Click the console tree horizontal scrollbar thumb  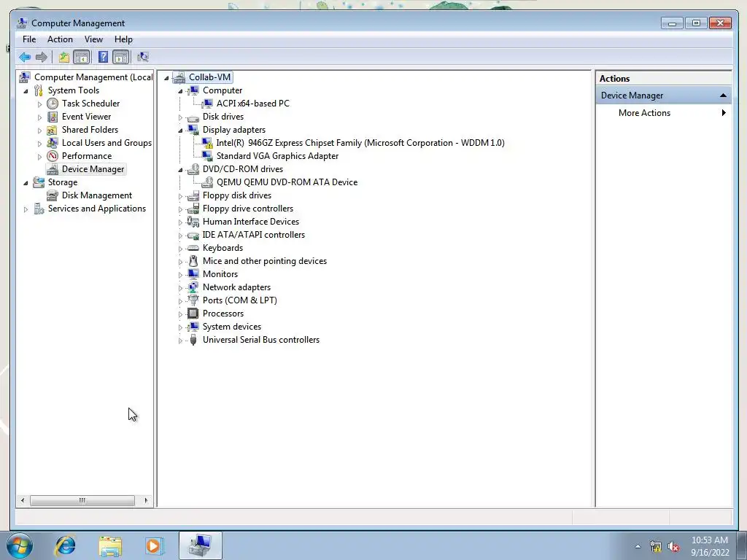pyautogui.click(x=82, y=500)
